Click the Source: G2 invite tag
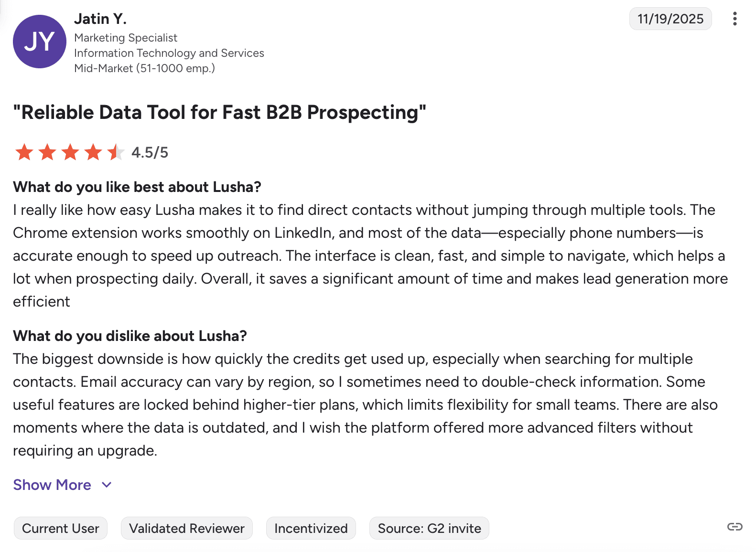The height and width of the screenshot is (552, 756). click(429, 528)
